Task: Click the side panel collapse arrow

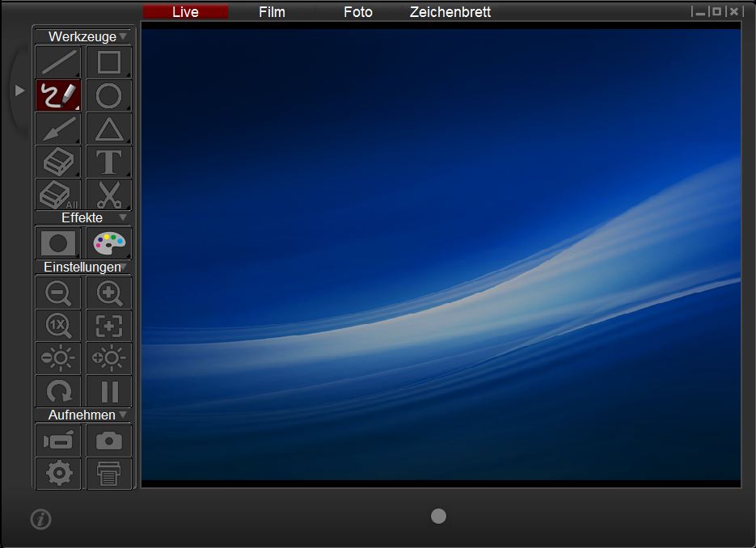Action: [20, 91]
